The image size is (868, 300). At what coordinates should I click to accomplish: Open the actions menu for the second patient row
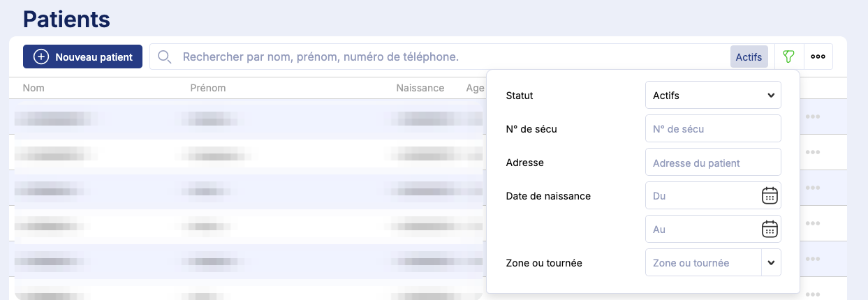tap(812, 152)
